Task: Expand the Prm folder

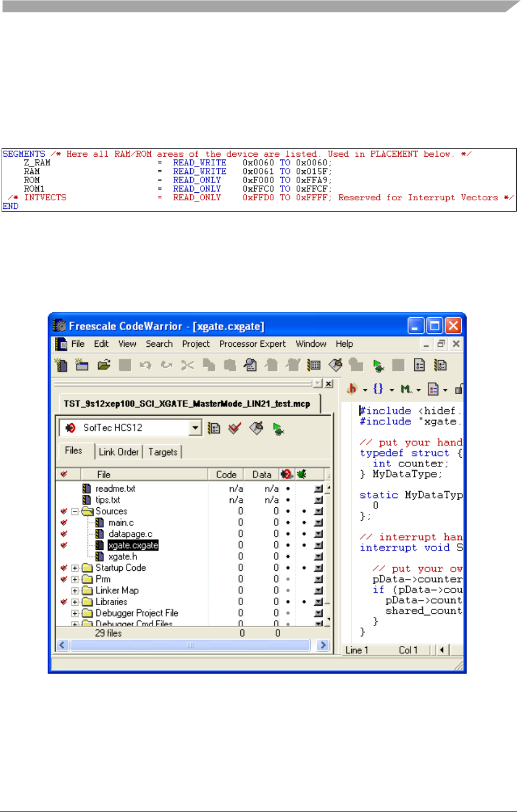Action: (x=75, y=579)
